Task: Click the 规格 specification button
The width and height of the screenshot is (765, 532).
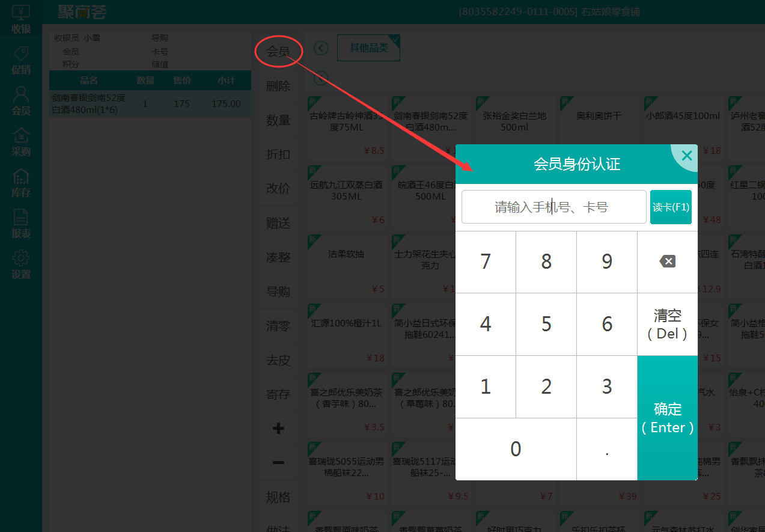Action: [x=278, y=497]
